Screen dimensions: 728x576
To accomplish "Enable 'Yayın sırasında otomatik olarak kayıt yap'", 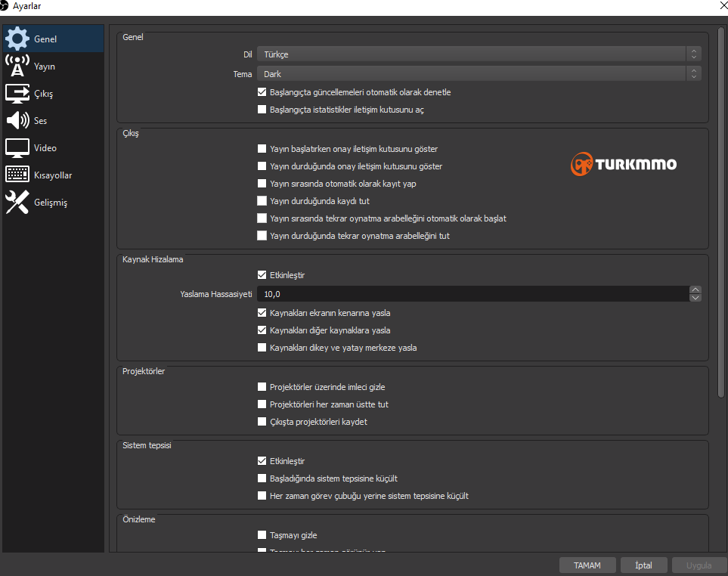I will (262, 184).
